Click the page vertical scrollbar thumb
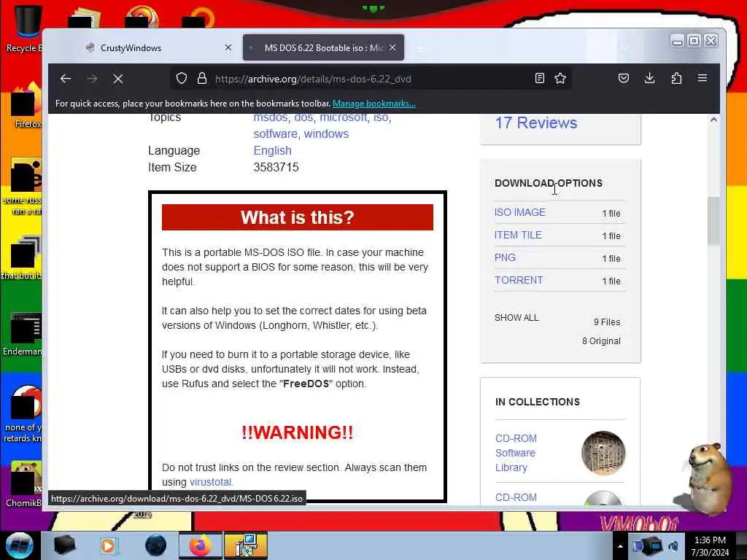 tap(713, 220)
